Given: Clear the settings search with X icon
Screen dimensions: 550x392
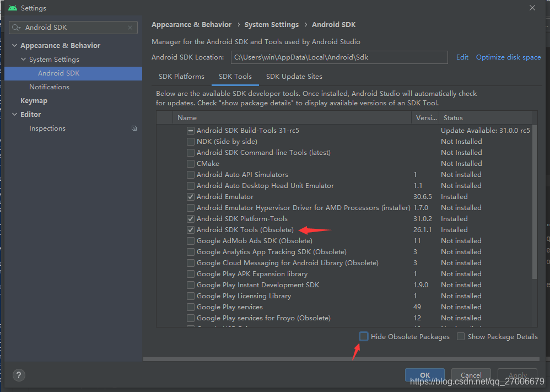Looking at the screenshot, I should click(x=130, y=28).
